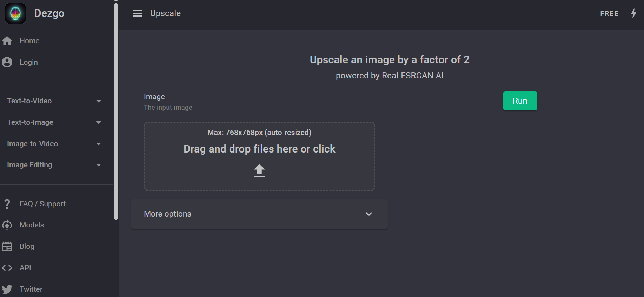The height and width of the screenshot is (297, 644).
Task: Select the Text-to-Image category label
Action: pyautogui.click(x=30, y=122)
